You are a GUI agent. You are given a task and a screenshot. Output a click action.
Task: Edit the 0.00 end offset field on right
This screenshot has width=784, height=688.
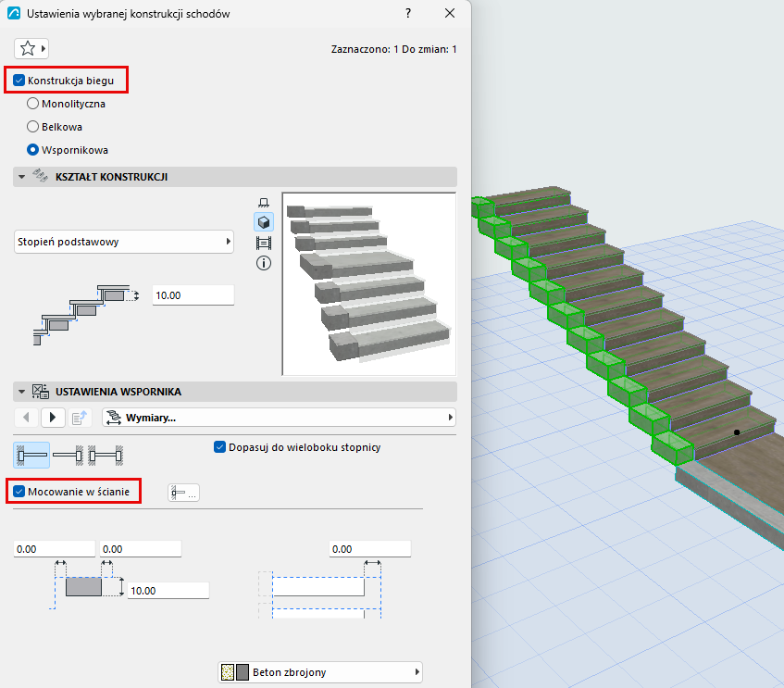coord(370,549)
